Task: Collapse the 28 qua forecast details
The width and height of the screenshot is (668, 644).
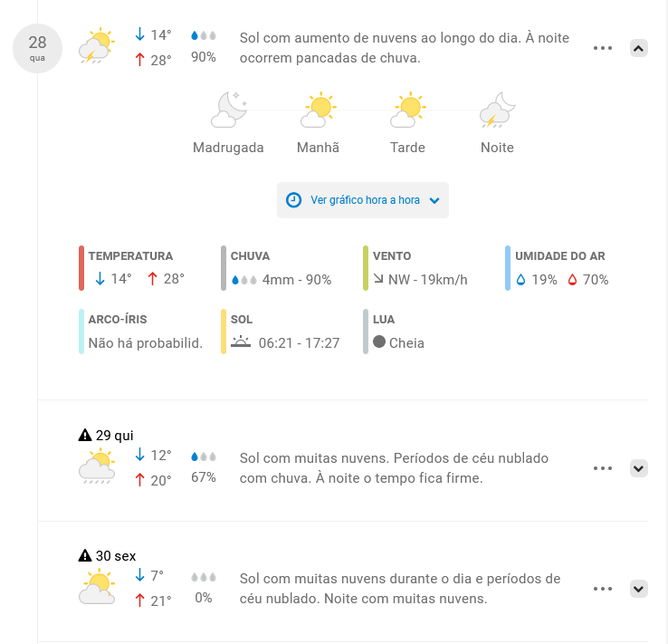Action: 639,48
